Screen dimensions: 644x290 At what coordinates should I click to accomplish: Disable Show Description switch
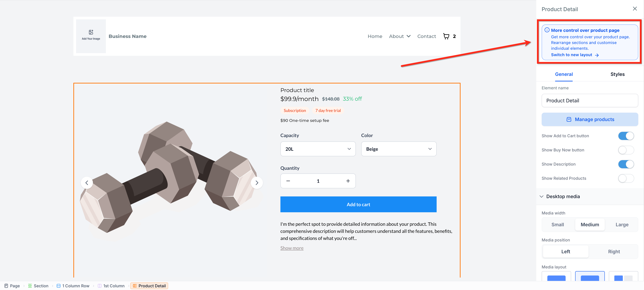coord(626,164)
